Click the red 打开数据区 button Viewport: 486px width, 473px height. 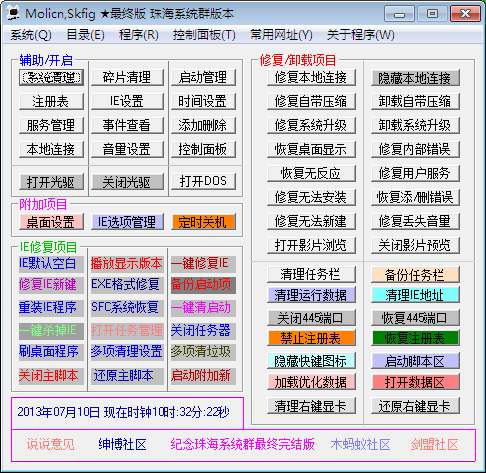point(415,382)
